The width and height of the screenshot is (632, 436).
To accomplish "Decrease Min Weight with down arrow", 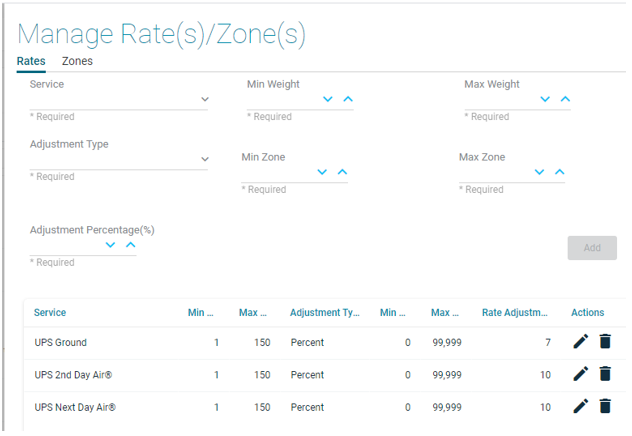I will 328,99.
